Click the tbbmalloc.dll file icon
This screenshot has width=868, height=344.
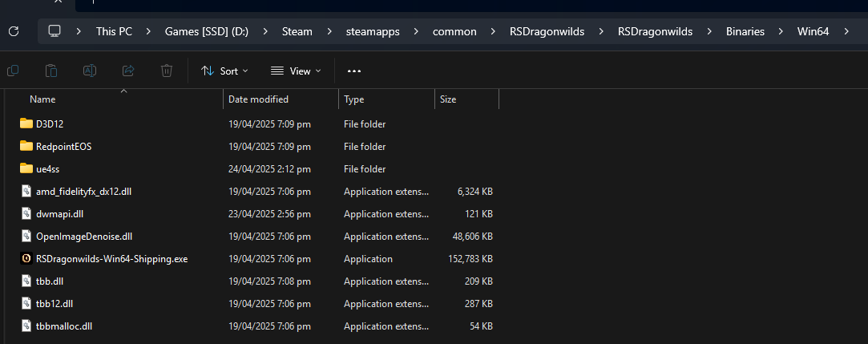pyautogui.click(x=26, y=326)
